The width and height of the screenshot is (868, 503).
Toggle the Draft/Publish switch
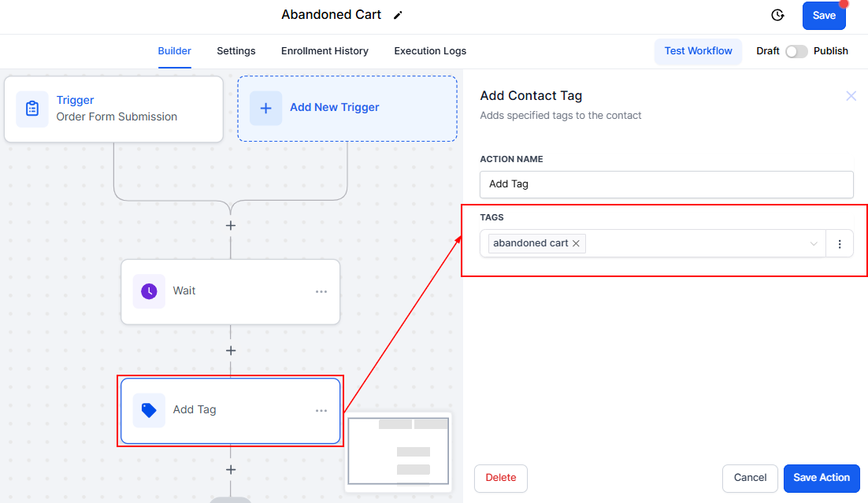[796, 51]
